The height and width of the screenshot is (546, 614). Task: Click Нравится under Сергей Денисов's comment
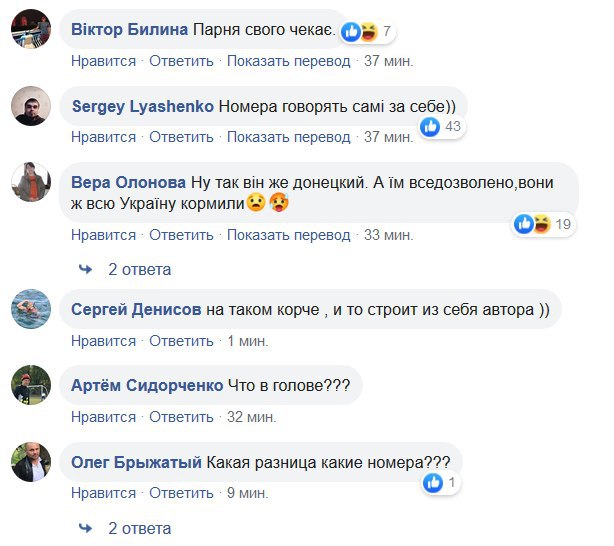103,341
